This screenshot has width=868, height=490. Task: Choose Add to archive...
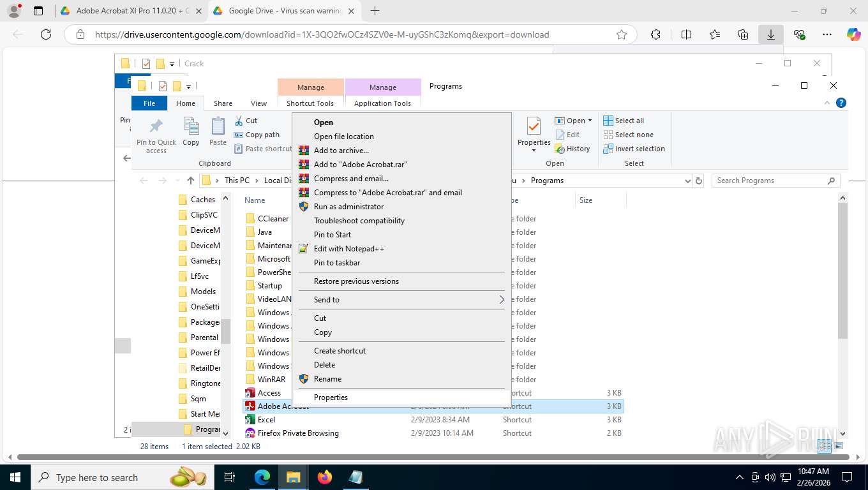[402, 151]
